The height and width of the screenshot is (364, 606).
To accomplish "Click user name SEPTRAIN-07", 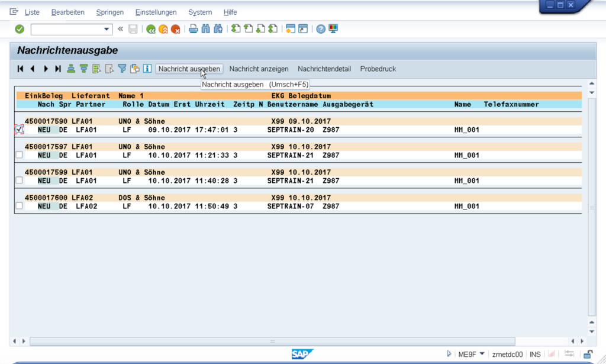I will pos(291,207).
